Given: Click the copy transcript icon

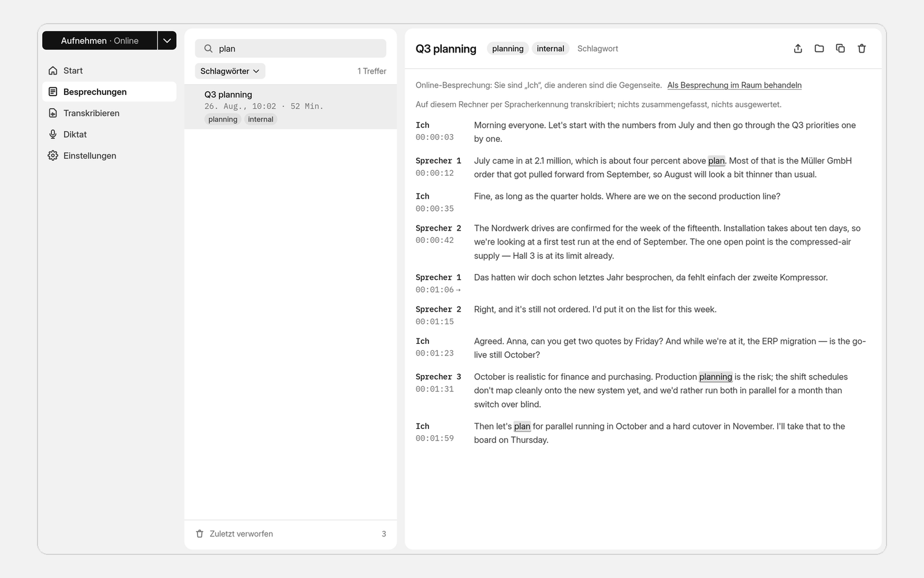Looking at the screenshot, I should coord(840,49).
